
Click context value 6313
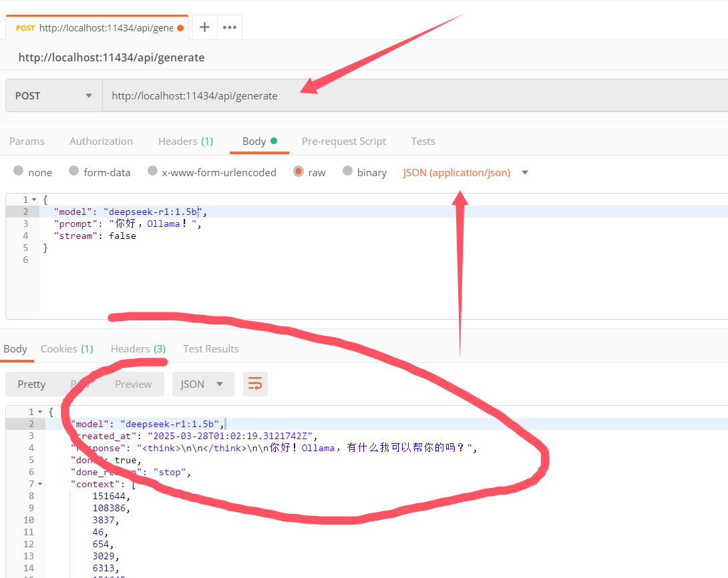click(103, 568)
